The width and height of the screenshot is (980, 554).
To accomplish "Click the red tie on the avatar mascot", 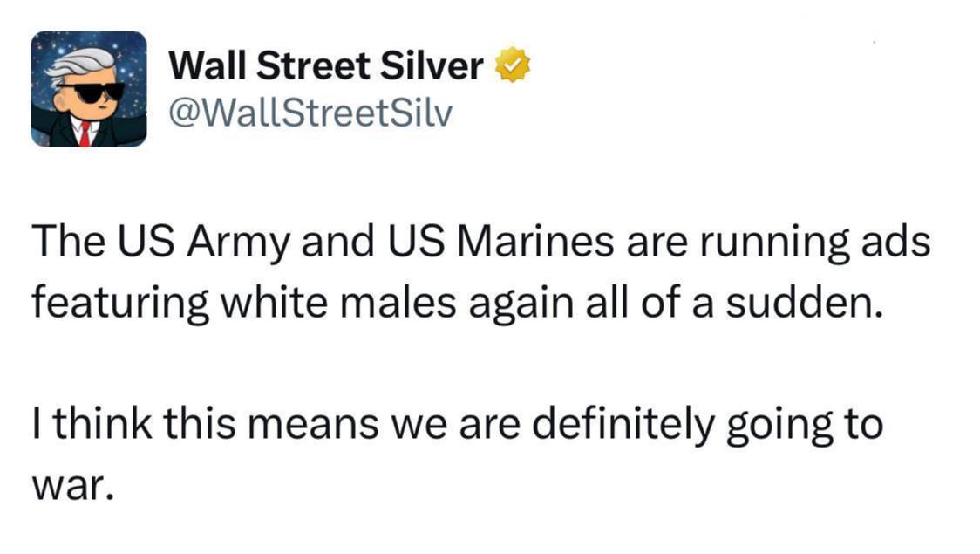I will tap(85, 133).
